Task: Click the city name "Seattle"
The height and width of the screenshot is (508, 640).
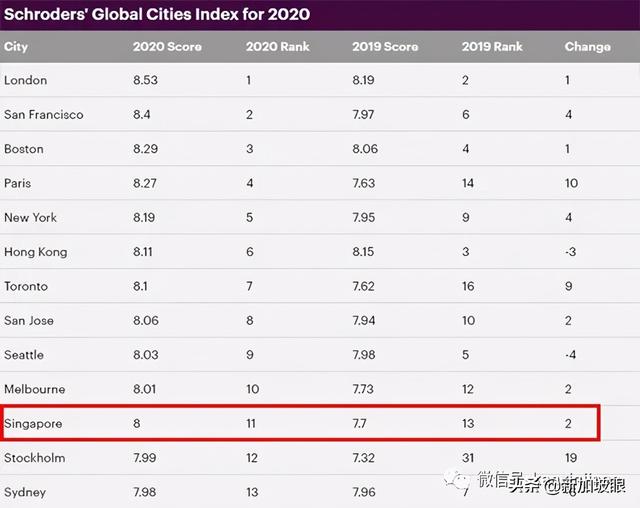Action: 24,355
